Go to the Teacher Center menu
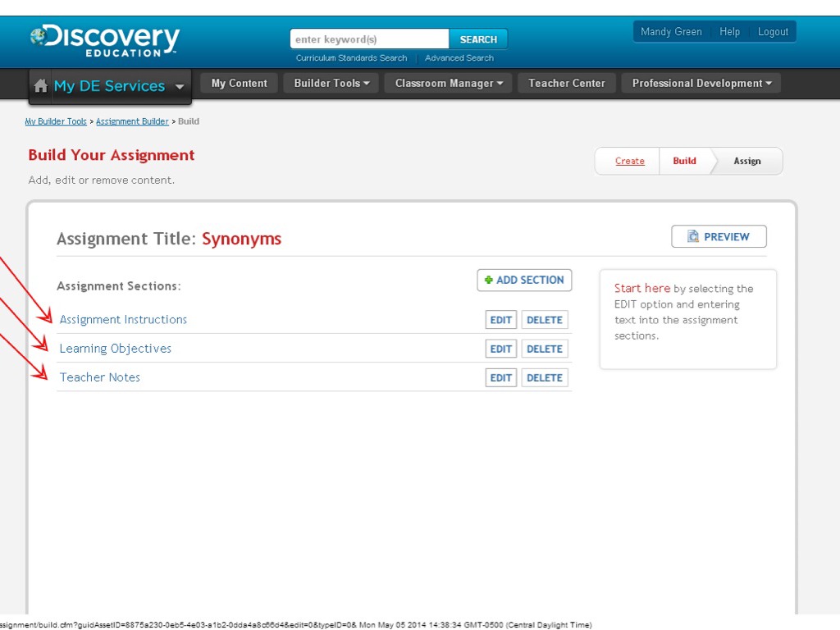Image resolution: width=840 pixels, height=630 pixels. tap(566, 83)
